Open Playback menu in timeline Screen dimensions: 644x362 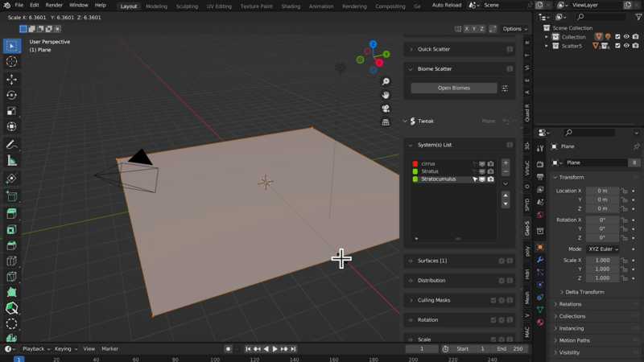pyautogui.click(x=36, y=349)
